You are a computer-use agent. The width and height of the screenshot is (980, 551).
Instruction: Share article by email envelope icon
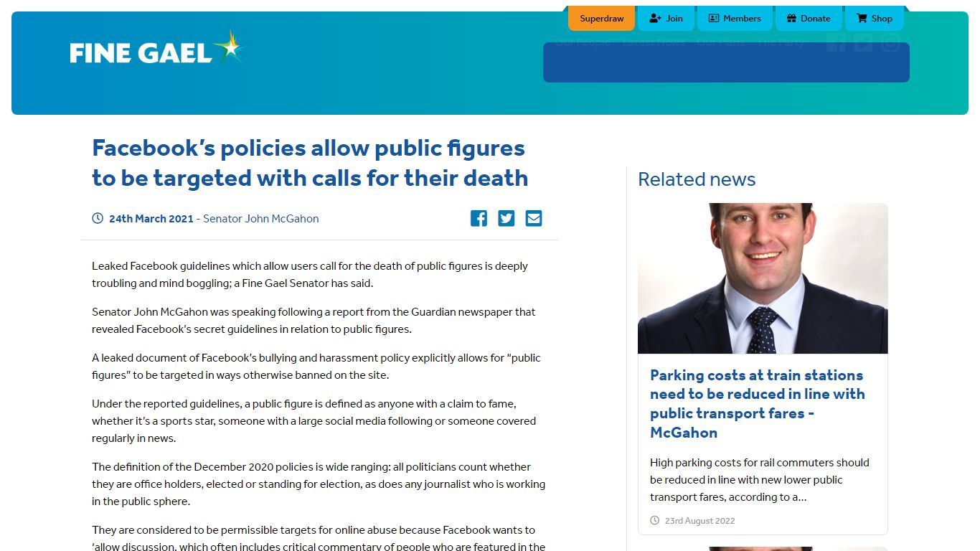click(x=534, y=218)
